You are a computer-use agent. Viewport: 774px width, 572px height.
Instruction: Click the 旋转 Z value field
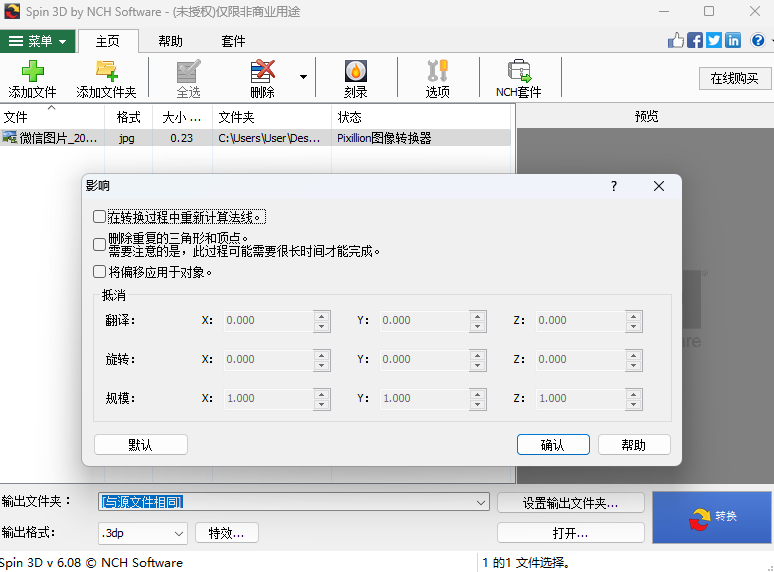tap(580, 359)
